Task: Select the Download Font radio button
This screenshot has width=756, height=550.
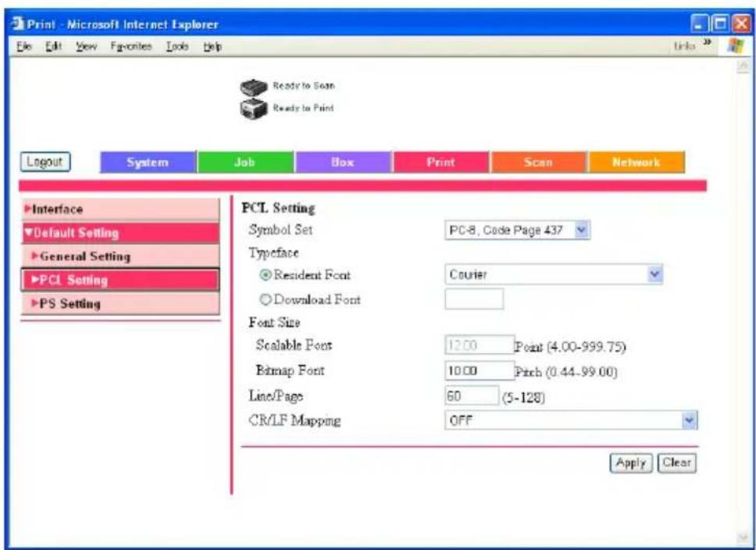Action: 266,299
